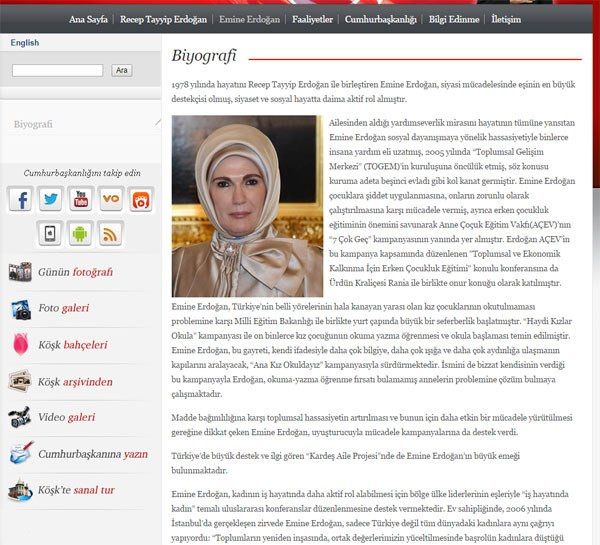
Task: Open Recep Tayyip Erdoğan menu item
Action: click(163, 19)
